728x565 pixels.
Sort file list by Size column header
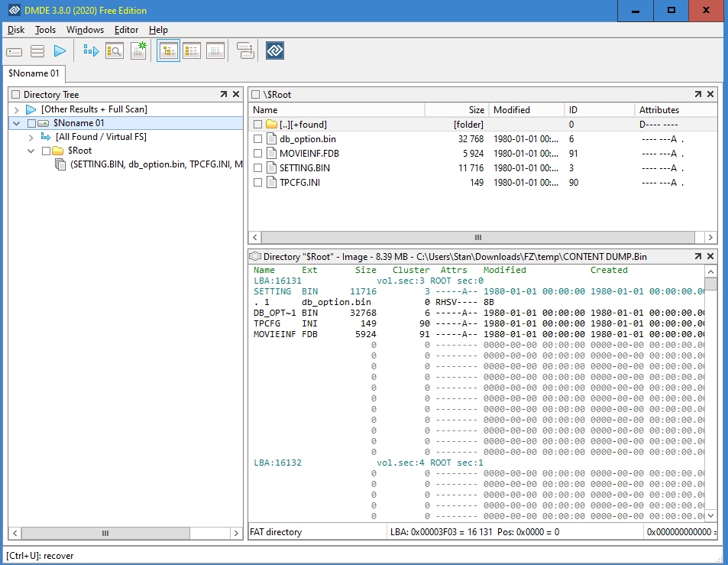tap(457, 110)
